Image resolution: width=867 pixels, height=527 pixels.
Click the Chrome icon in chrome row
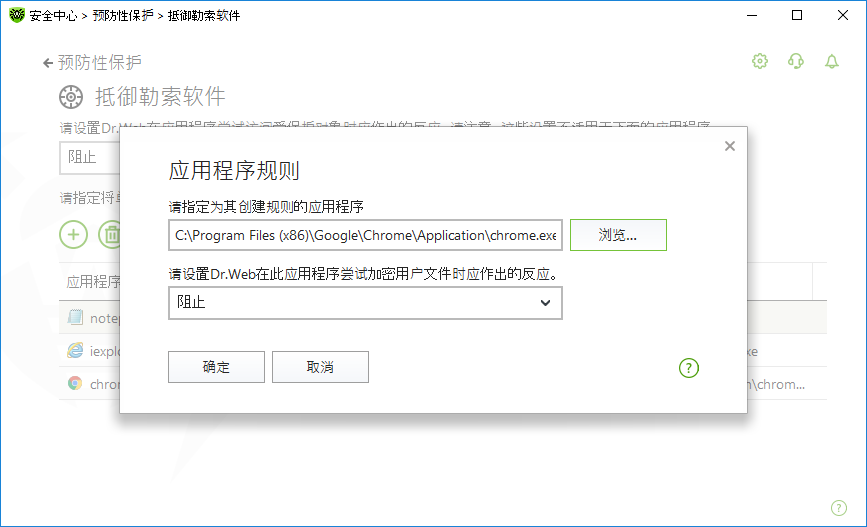(x=75, y=383)
